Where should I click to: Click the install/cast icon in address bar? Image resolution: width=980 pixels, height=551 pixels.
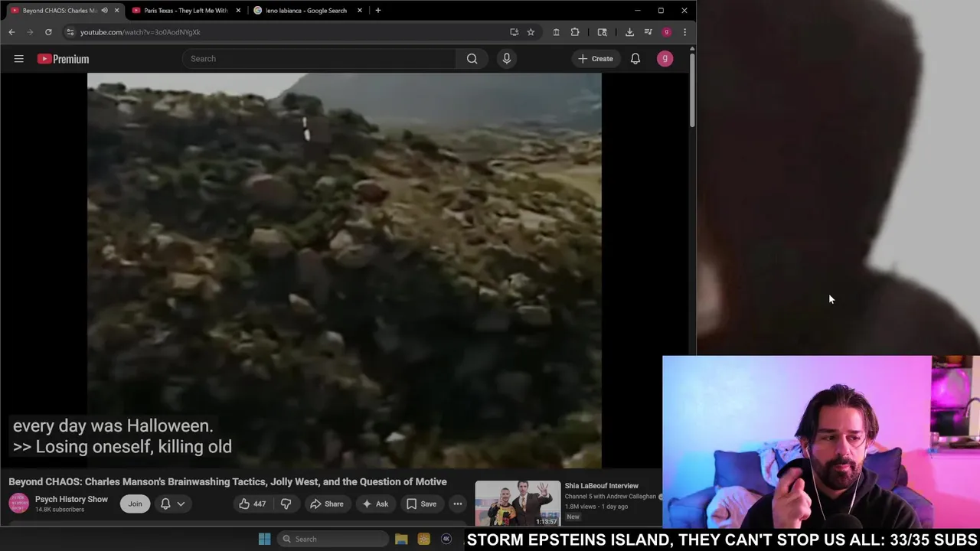click(x=514, y=32)
